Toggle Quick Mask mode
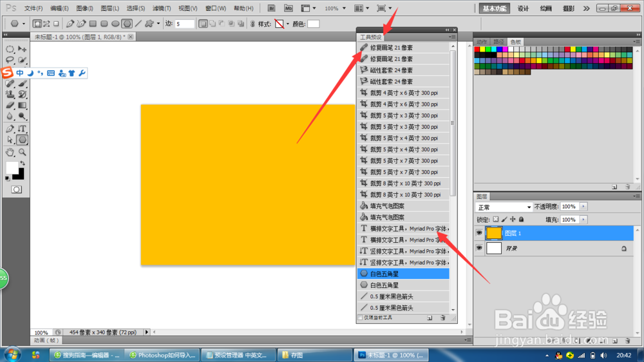Screen dimensions: 644x362 [x=17, y=189]
